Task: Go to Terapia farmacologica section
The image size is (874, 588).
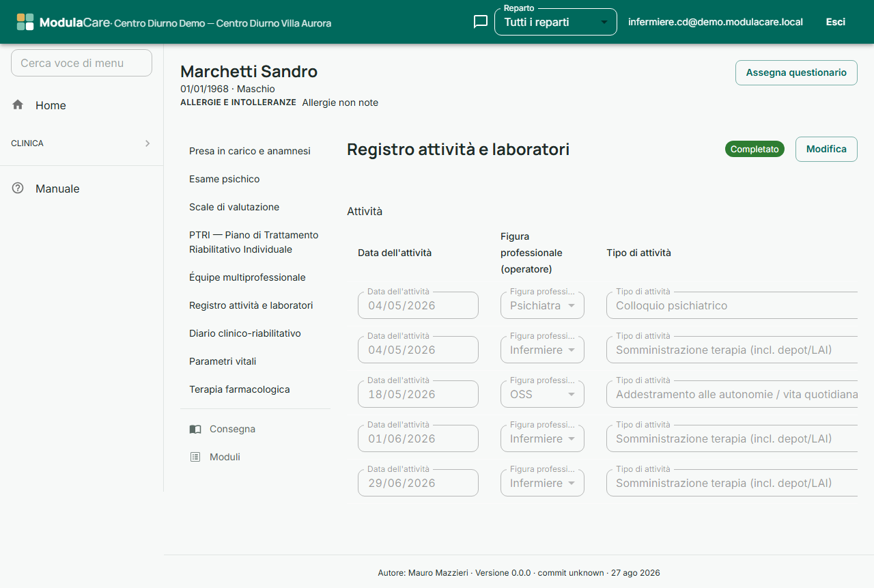Action: [240, 389]
